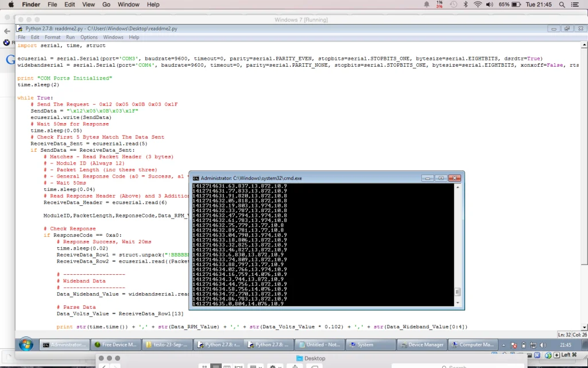The image size is (588, 368).
Task: Show hidden tray icons arrow
Action: pyautogui.click(x=504, y=345)
